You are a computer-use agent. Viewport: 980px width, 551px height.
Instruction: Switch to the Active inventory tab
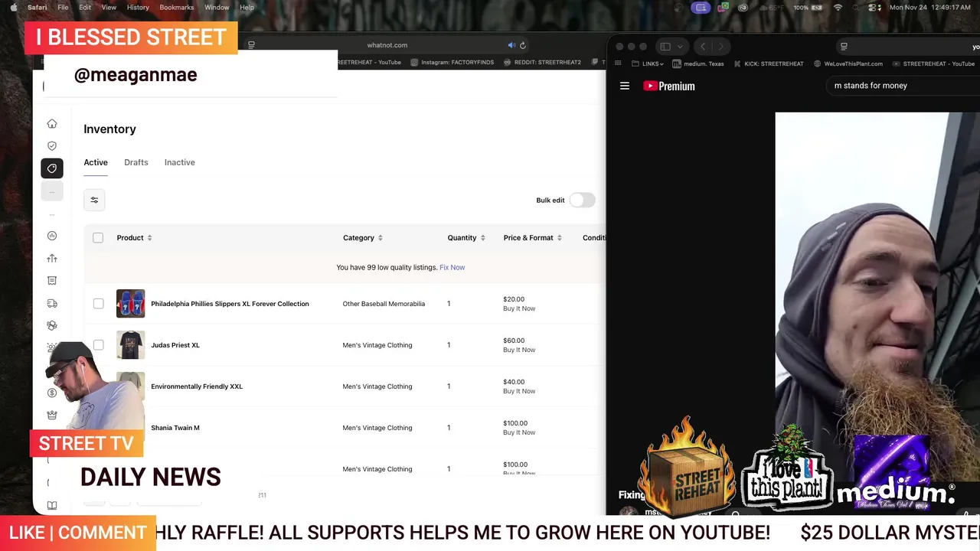(96, 162)
